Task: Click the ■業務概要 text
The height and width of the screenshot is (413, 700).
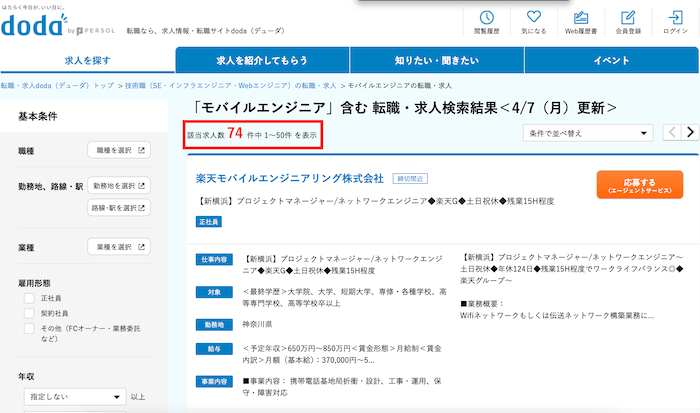Action: (x=482, y=304)
